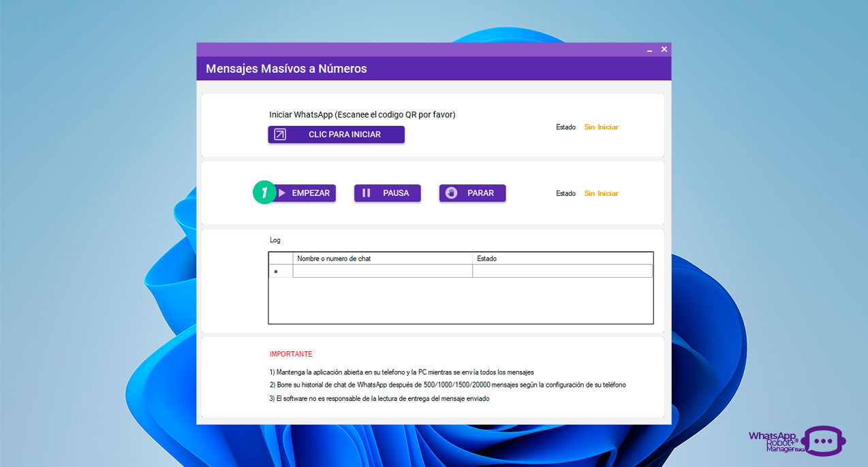Viewport: 868px width, 467px height.
Task: Pause sending with the PAUSA label
Action: [396, 193]
